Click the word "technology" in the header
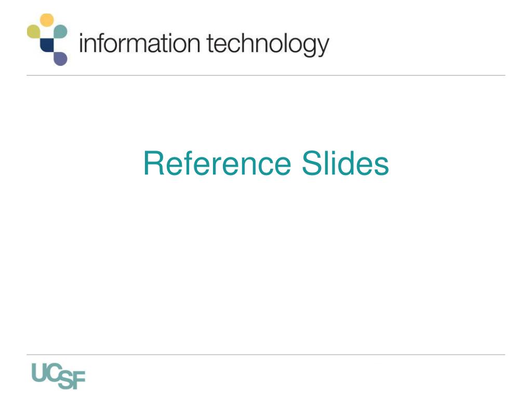The image size is (532, 399). pos(268,45)
